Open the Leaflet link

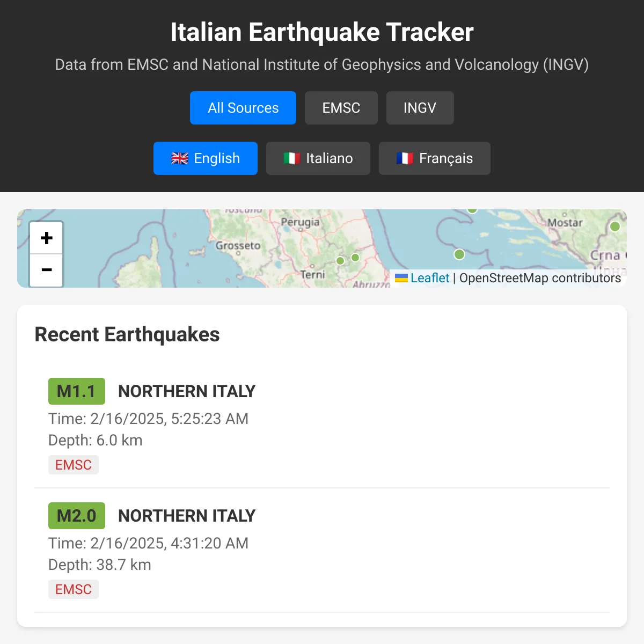tap(429, 278)
